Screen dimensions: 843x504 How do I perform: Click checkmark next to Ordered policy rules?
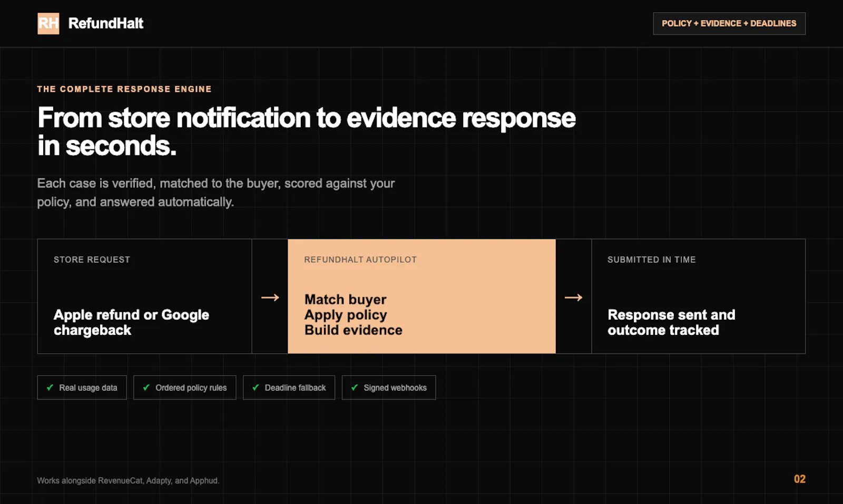[146, 388]
